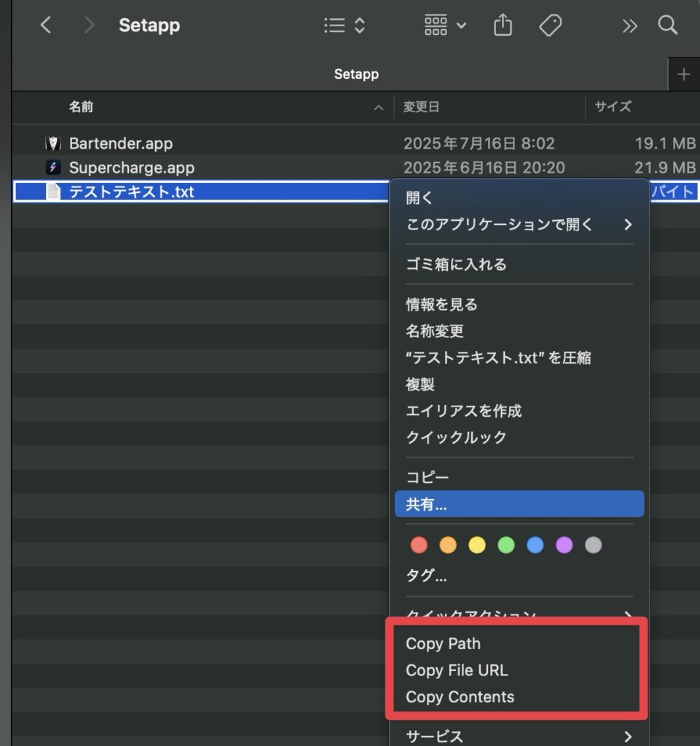The image size is (700, 746).
Task: Expand このアプリケーションで開く submenu
Action: (519, 224)
